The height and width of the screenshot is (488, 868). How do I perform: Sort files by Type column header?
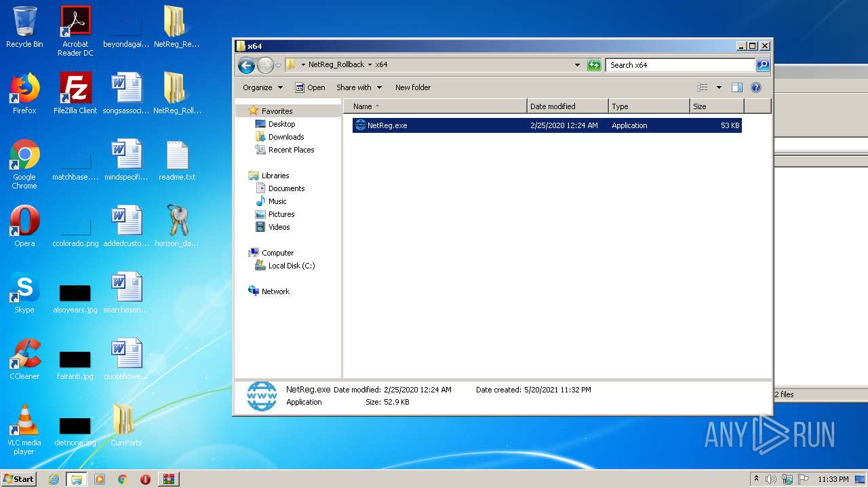[649, 106]
